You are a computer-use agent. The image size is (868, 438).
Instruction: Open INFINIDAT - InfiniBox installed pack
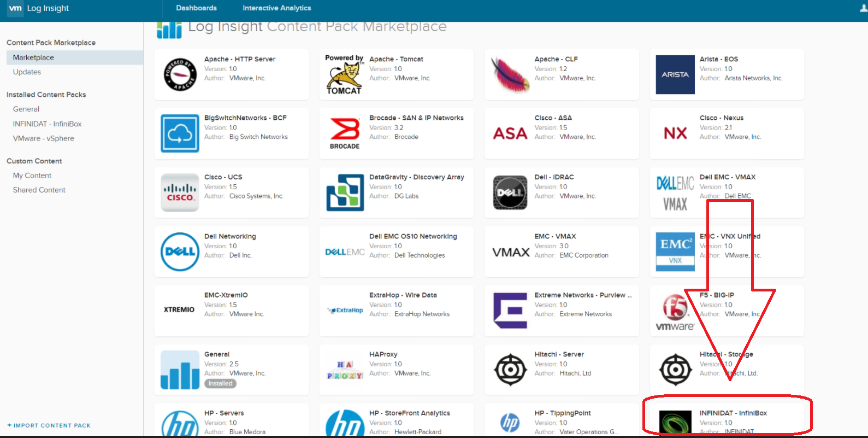(47, 124)
